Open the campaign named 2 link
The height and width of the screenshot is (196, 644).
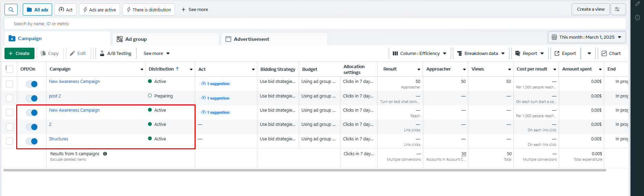(50, 124)
